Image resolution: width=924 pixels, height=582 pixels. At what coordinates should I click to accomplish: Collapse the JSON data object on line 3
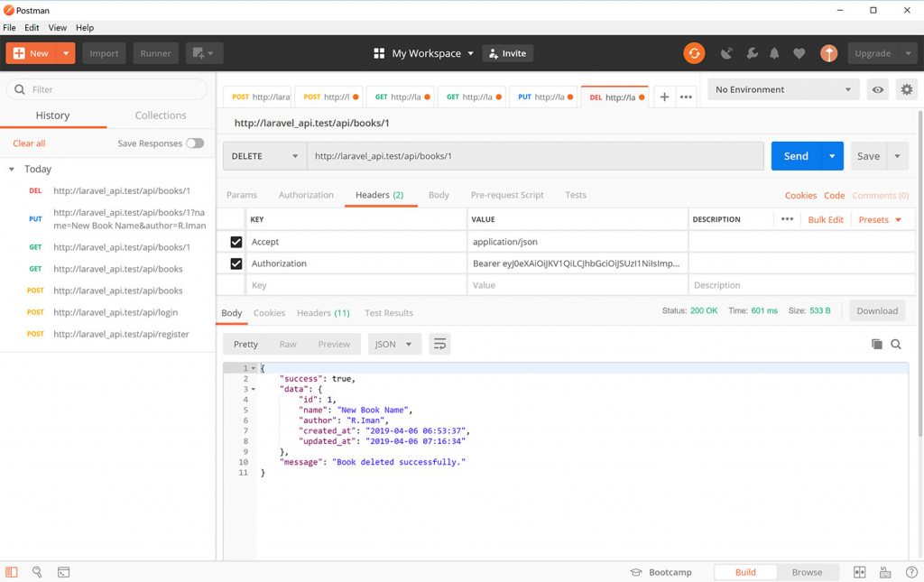click(x=254, y=389)
